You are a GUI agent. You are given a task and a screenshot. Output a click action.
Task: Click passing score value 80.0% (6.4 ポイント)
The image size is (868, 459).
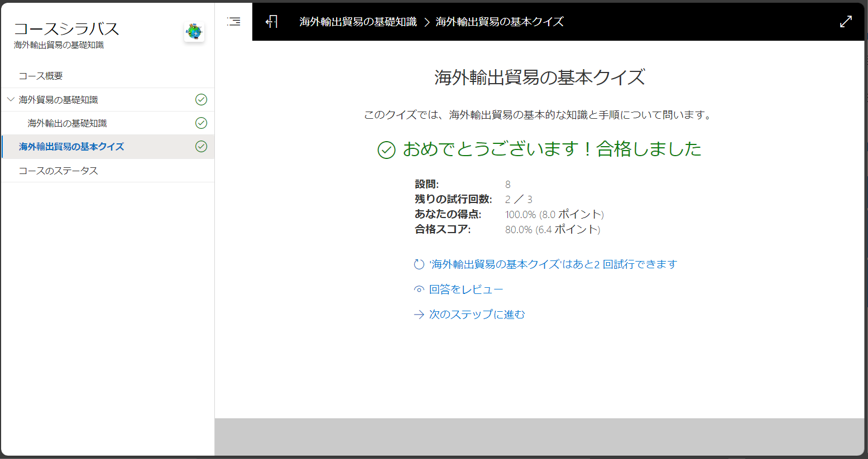[553, 229]
